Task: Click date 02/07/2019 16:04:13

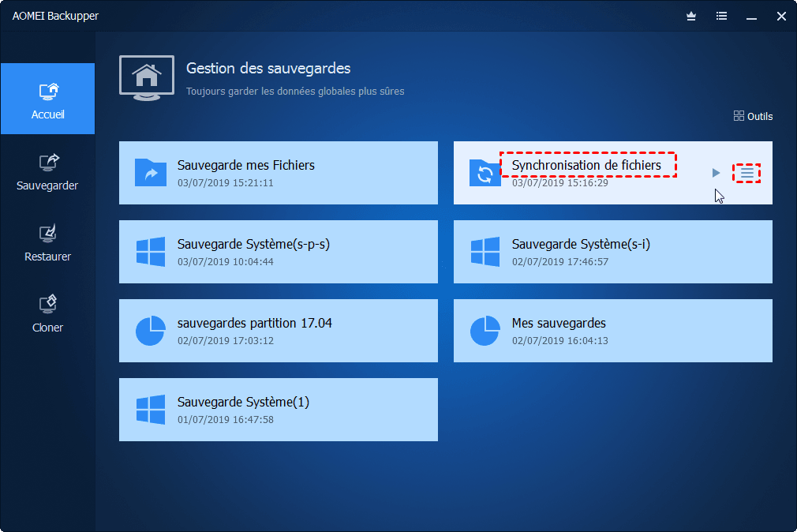Action: click(x=559, y=341)
